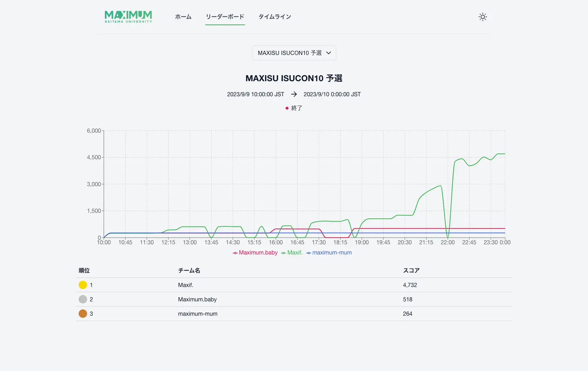This screenshot has width=588, height=371.
Task: Click the score 264 cell
Action: [x=408, y=314]
